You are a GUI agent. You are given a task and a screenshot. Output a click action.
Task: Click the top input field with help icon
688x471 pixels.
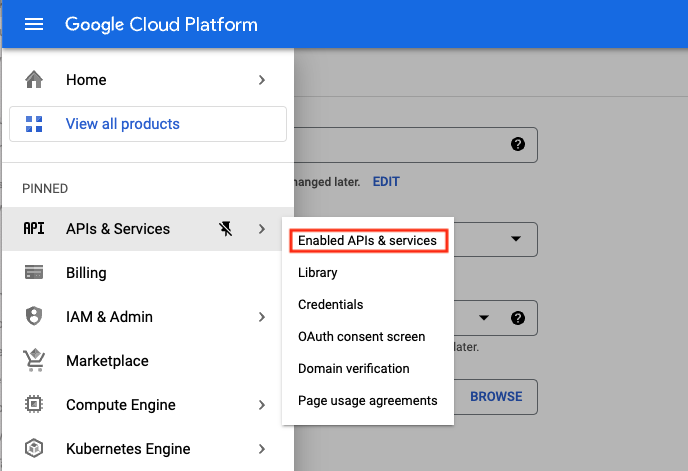(x=416, y=145)
